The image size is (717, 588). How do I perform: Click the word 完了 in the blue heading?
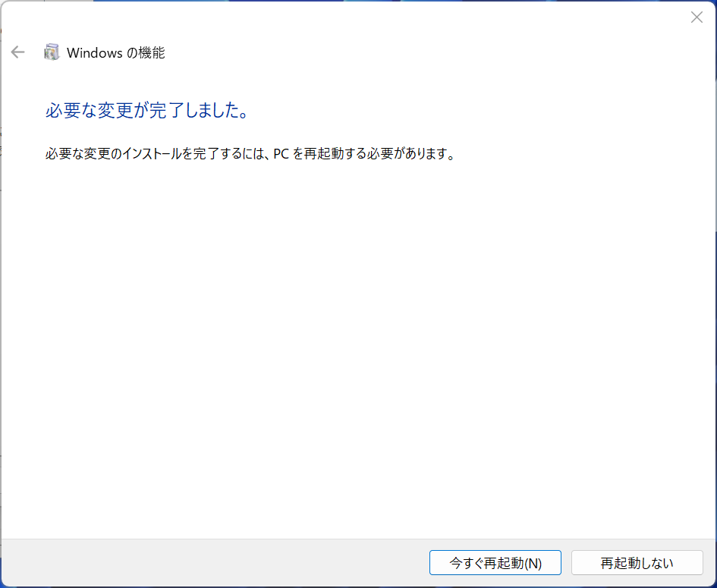point(165,111)
